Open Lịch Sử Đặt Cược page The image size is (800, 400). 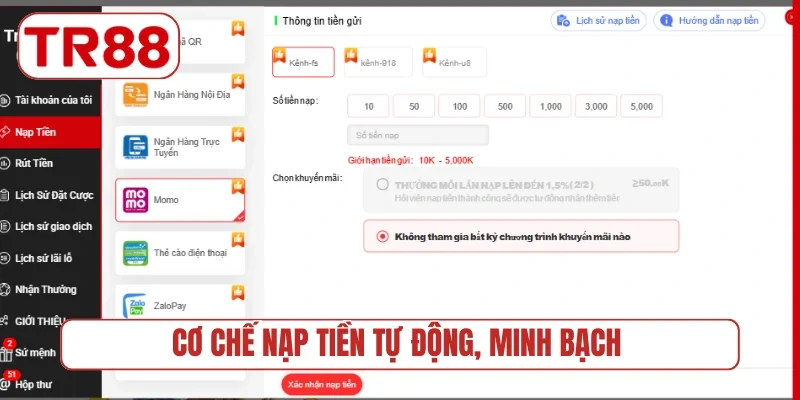tap(50, 195)
